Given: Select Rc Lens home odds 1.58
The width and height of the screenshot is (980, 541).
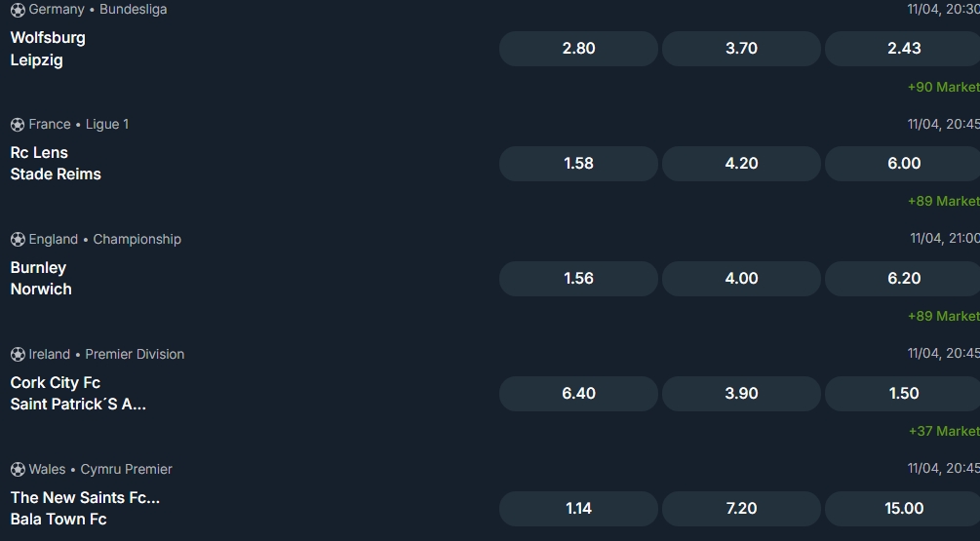Looking at the screenshot, I should [578, 164].
